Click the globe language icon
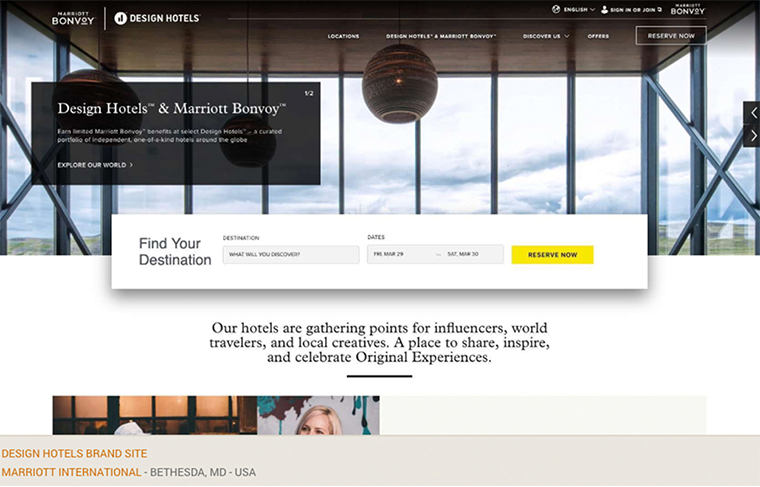This screenshot has height=487, width=760. coord(556,9)
